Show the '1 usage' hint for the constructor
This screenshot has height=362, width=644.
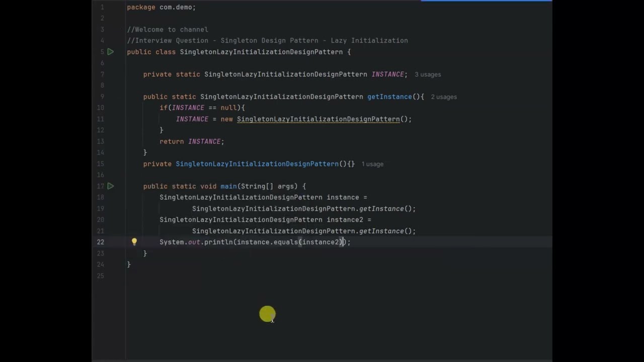click(372, 164)
